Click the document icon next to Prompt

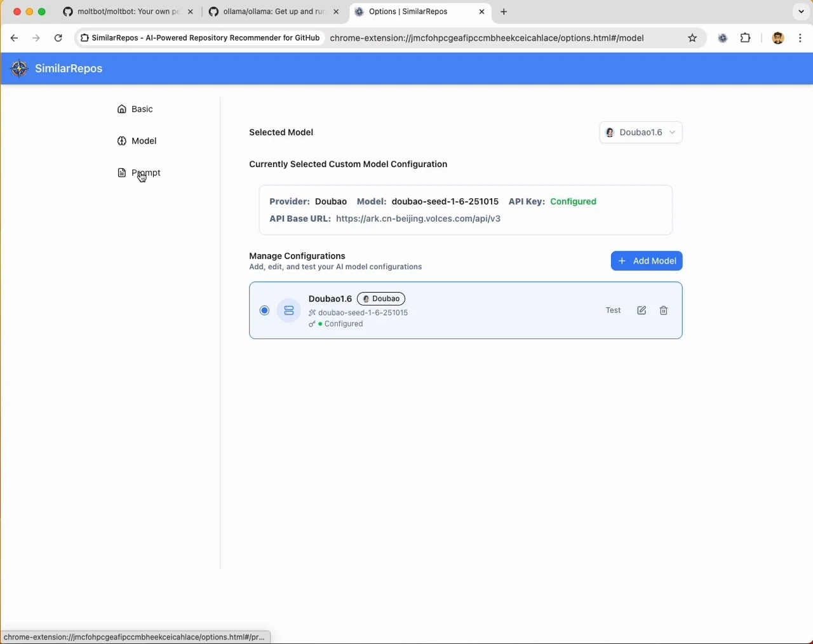point(122,173)
